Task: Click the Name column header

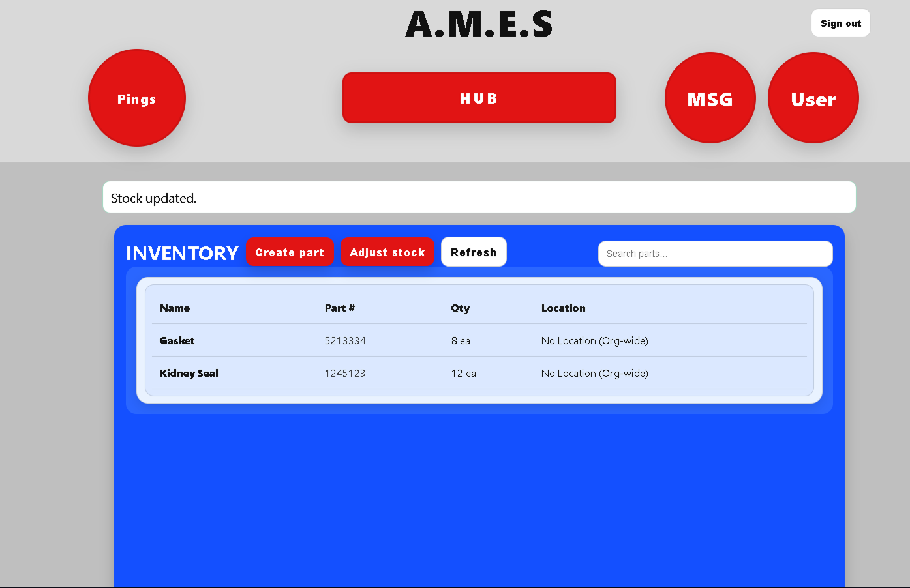Action: [x=175, y=308]
